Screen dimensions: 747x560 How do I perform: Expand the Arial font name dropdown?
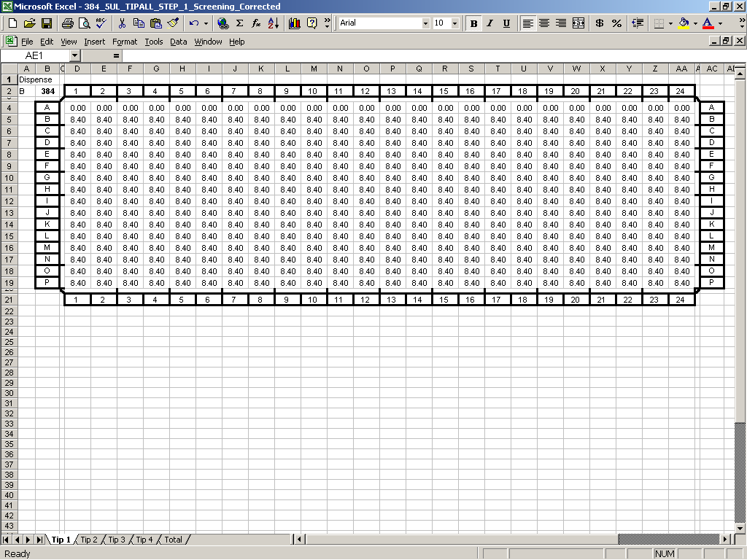click(426, 23)
